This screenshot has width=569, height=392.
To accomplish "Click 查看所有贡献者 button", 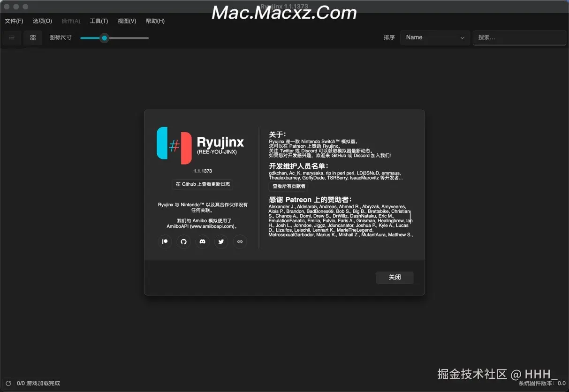I will (289, 186).
